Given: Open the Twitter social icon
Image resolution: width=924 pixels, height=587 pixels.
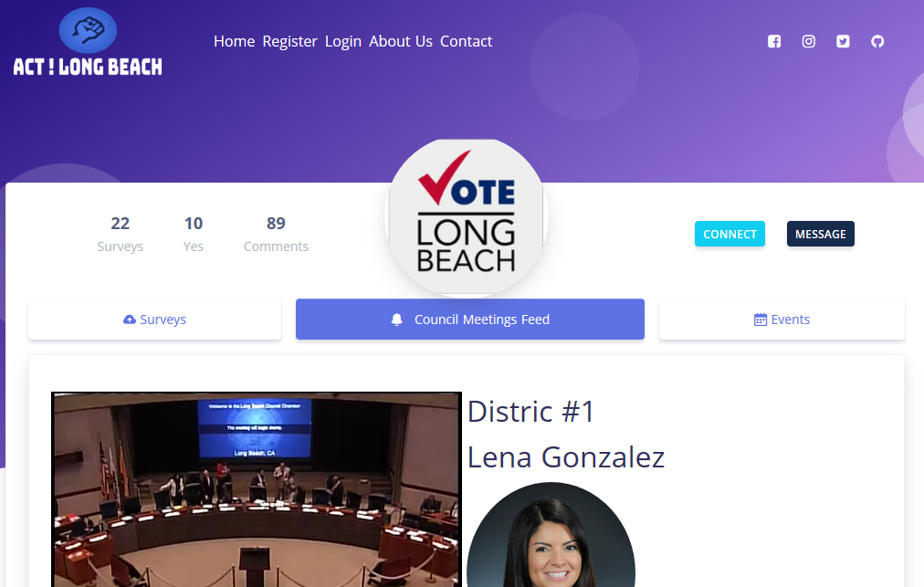Looking at the screenshot, I should [x=843, y=41].
